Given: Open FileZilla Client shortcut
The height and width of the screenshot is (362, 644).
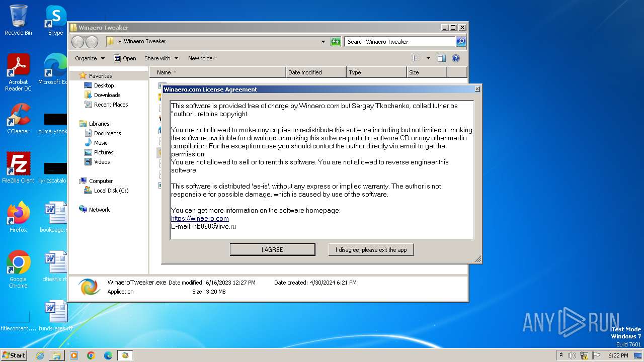Looking at the screenshot, I should 18,168.
